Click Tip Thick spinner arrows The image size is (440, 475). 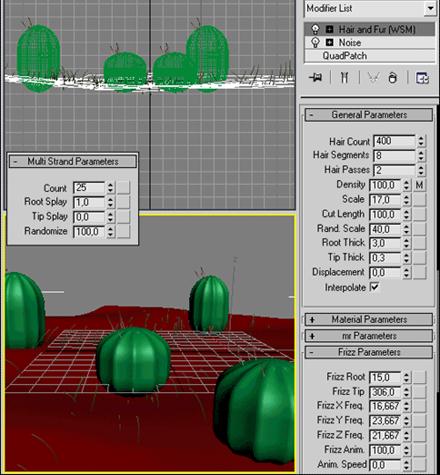(x=406, y=258)
